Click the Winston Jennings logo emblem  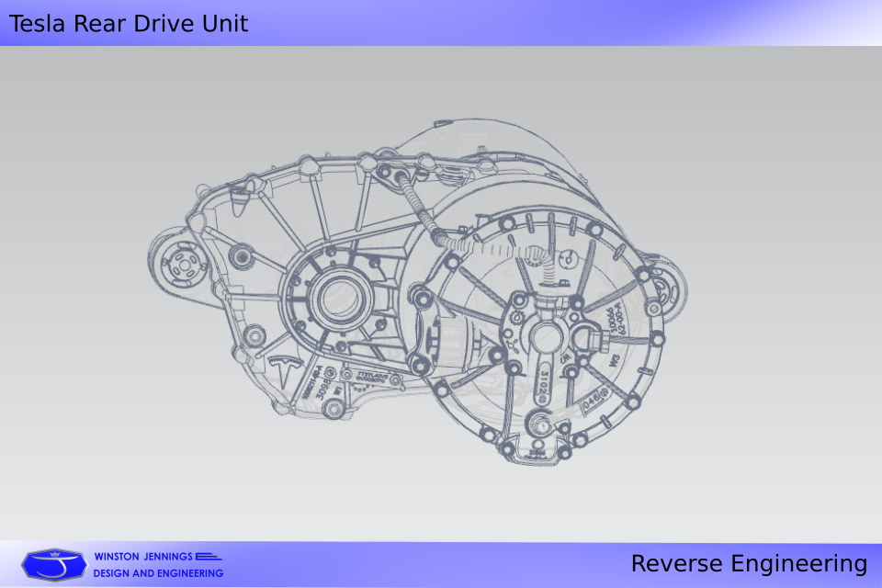(54, 564)
